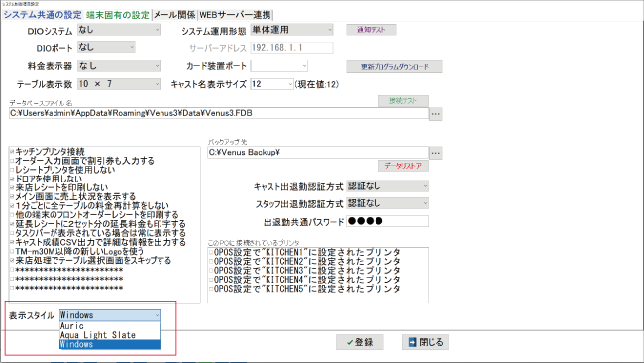Check KITCHEN5 printer option
This screenshot has width=644, height=363.
pyautogui.click(x=211, y=289)
